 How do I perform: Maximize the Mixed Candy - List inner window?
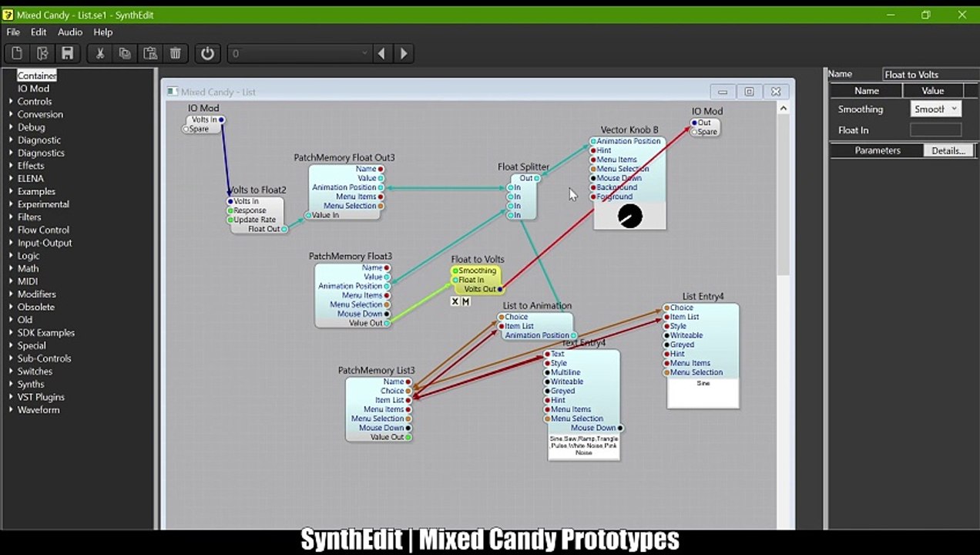749,92
